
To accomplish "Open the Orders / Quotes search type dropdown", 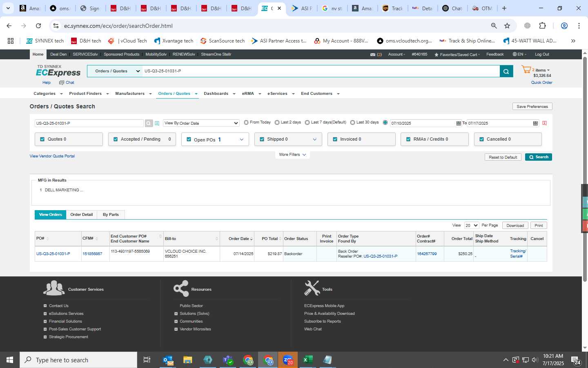I will click(115, 71).
